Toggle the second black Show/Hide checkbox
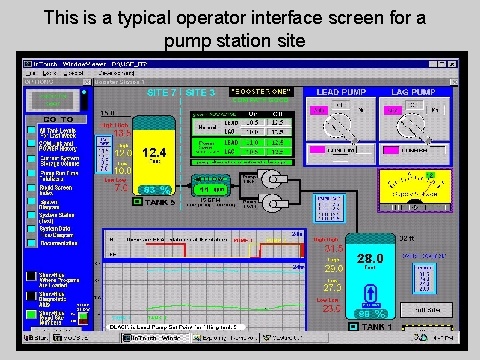Viewport: 480px width, 360px height. (x=31, y=296)
